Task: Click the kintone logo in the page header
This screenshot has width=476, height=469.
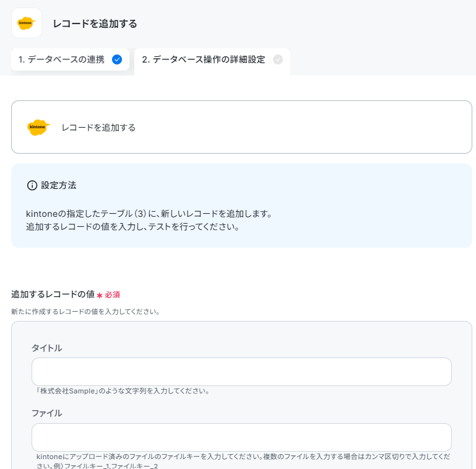Action: pyautogui.click(x=27, y=23)
